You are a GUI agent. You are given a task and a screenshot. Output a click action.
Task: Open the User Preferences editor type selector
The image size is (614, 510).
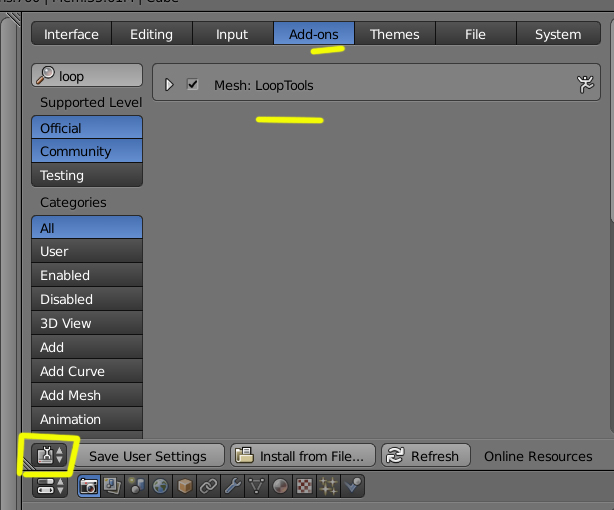click(50, 455)
